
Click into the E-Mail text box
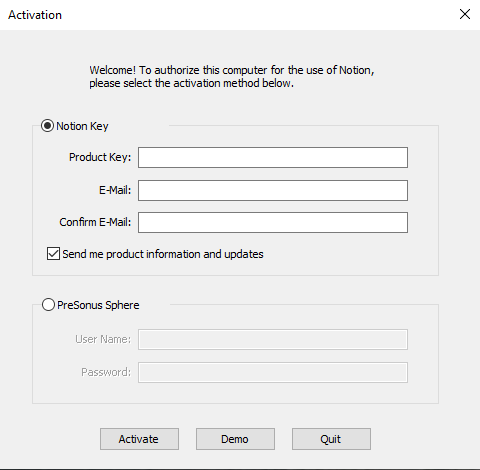(273, 190)
